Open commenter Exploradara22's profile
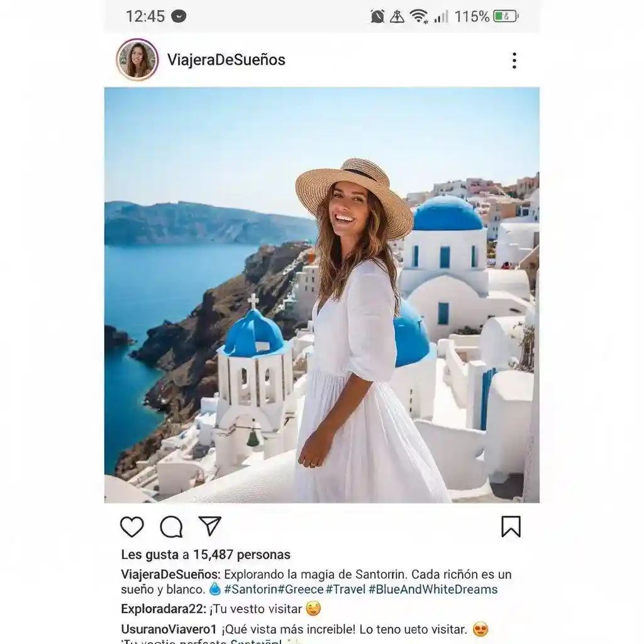The image size is (644, 644). (163, 609)
